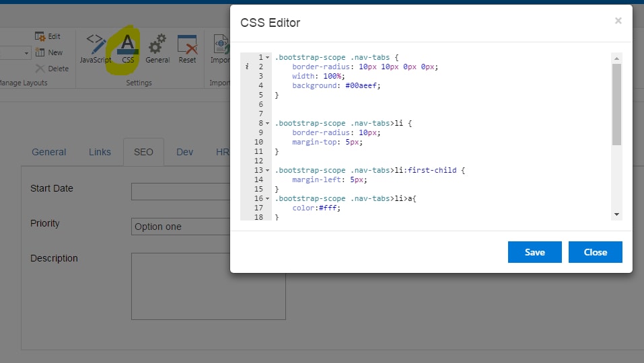644x363 pixels.
Task: Click editor scrollbar up arrow
Action: (x=616, y=58)
